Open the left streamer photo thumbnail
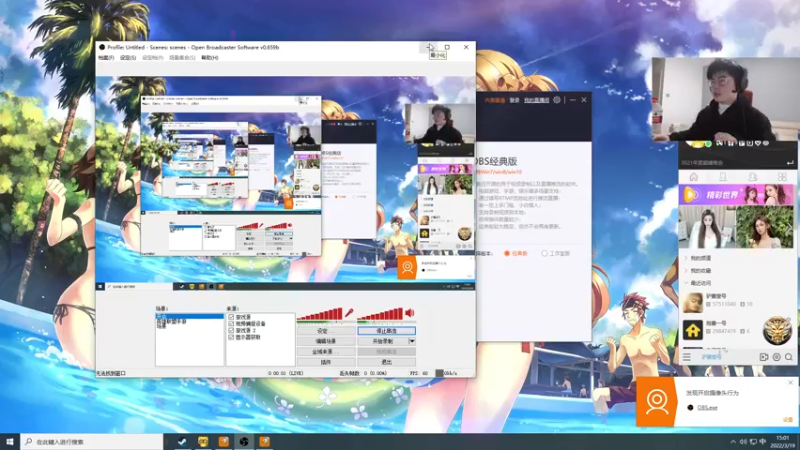The image size is (800, 450). (x=707, y=227)
